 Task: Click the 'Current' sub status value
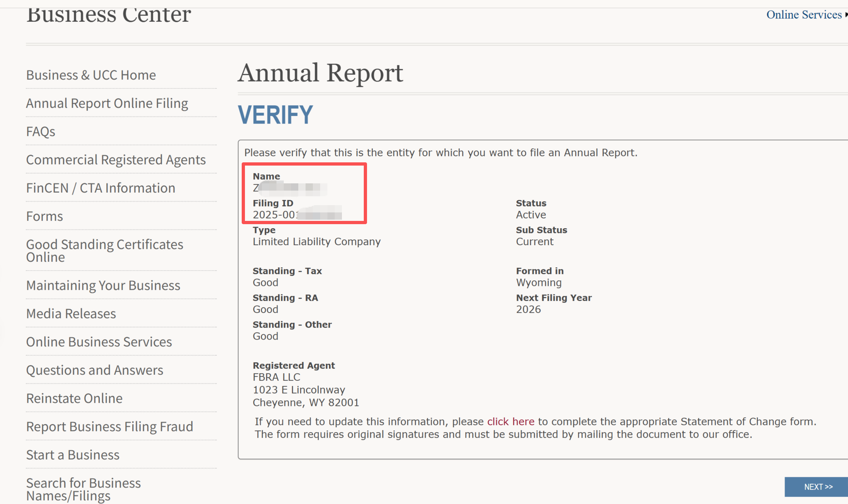click(534, 241)
